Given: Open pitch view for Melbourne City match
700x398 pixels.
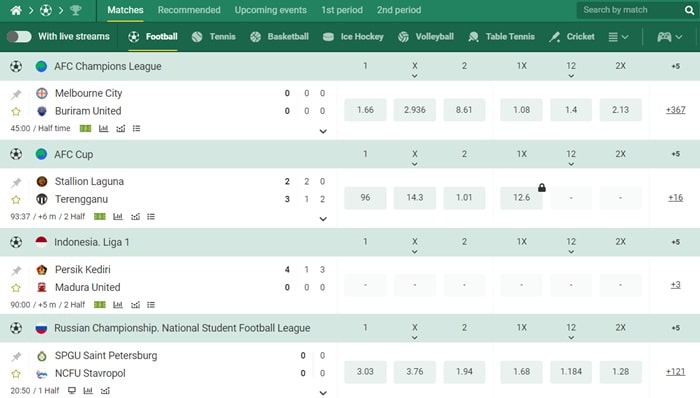Looking at the screenshot, I should [85, 129].
